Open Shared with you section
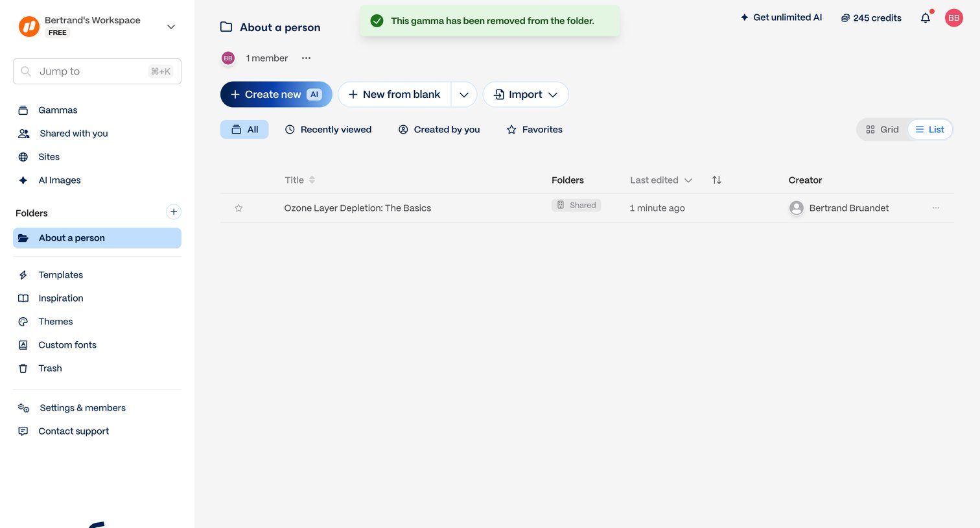The width and height of the screenshot is (980, 528). pyautogui.click(x=73, y=134)
